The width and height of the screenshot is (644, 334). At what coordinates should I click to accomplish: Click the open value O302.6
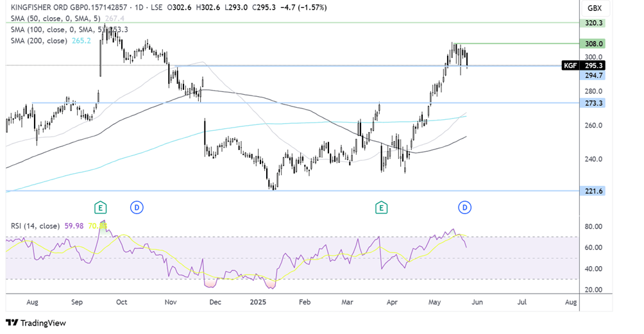click(180, 8)
